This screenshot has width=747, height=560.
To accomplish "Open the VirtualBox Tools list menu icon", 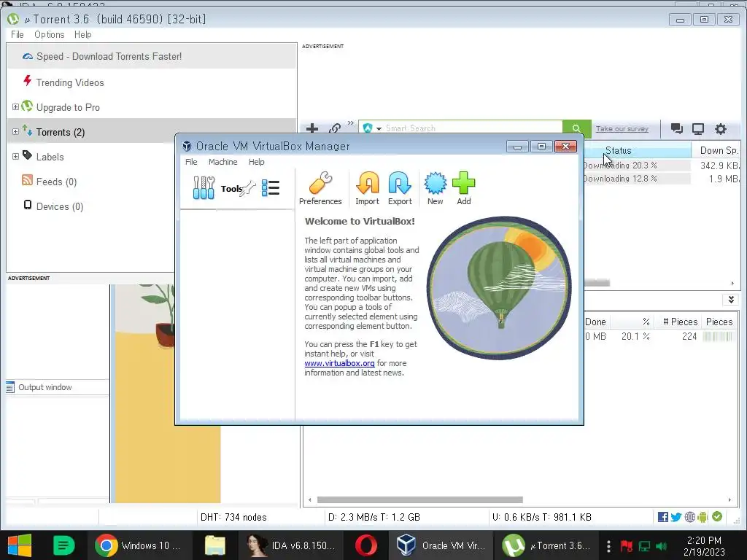I will tap(271, 187).
